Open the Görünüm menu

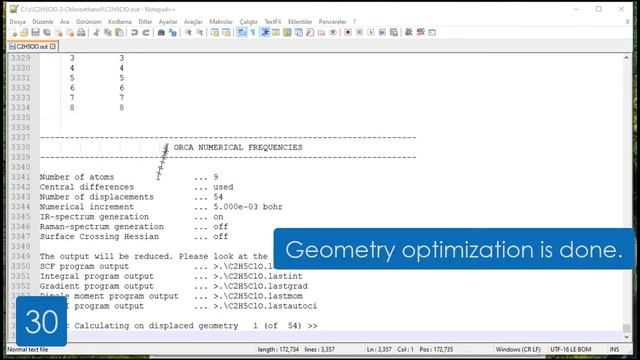[x=89, y=22]
